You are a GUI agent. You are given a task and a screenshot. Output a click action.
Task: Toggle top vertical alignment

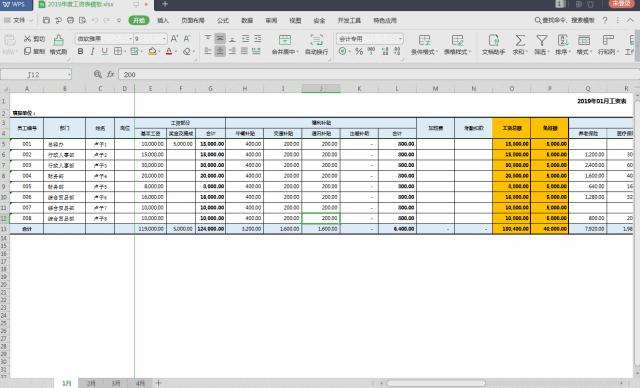(x=208, y=38)
